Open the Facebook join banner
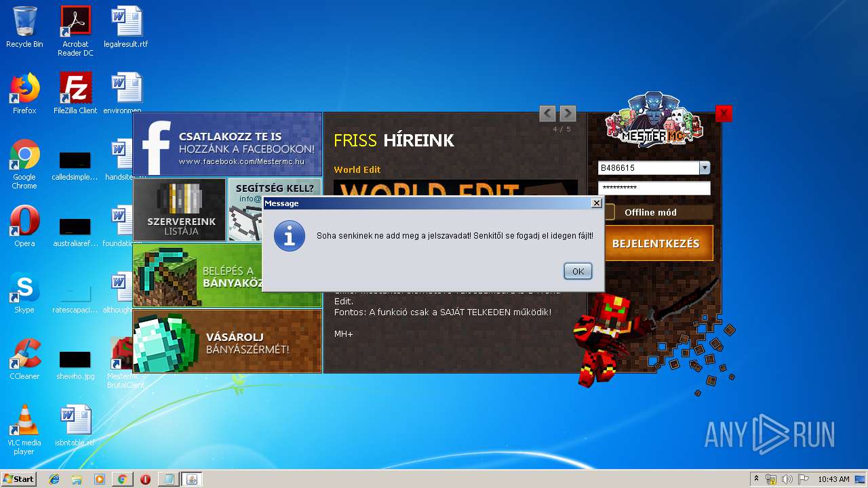The image size is (868, 488). click(x=227, y=144)
